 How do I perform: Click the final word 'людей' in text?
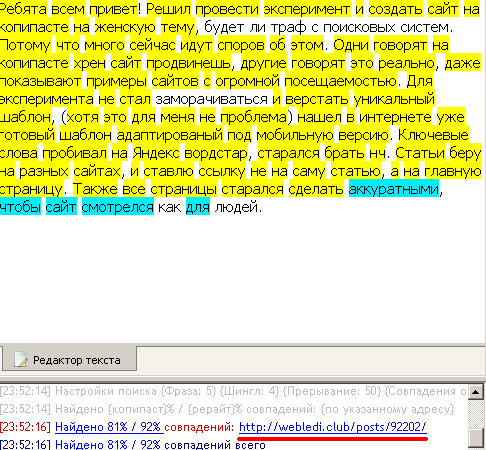pyautogui.click(x=236, y=207)
